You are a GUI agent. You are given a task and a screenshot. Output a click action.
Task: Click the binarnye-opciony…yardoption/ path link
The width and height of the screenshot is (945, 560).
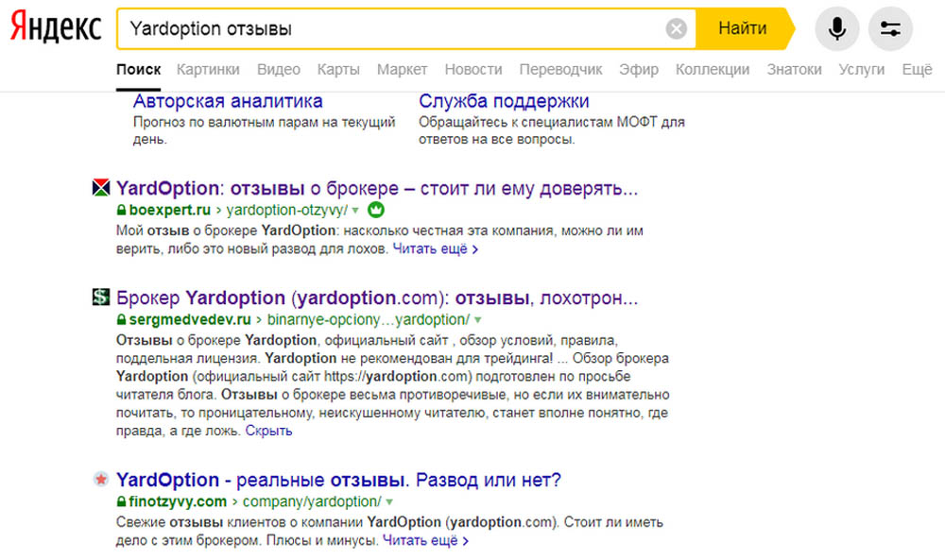click(369, 319)
